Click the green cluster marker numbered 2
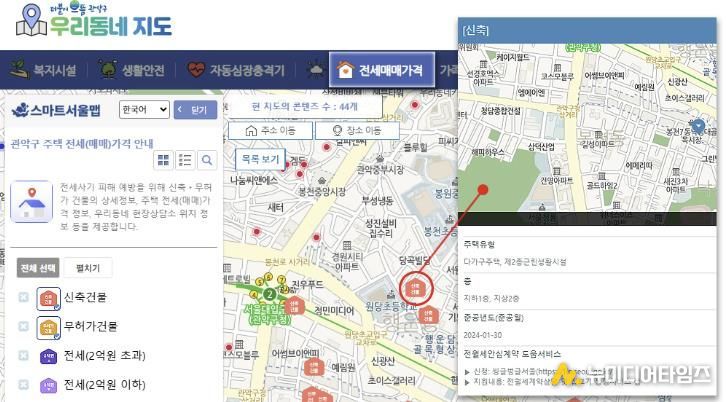This screenshot has height=402, width=726. 269,294
